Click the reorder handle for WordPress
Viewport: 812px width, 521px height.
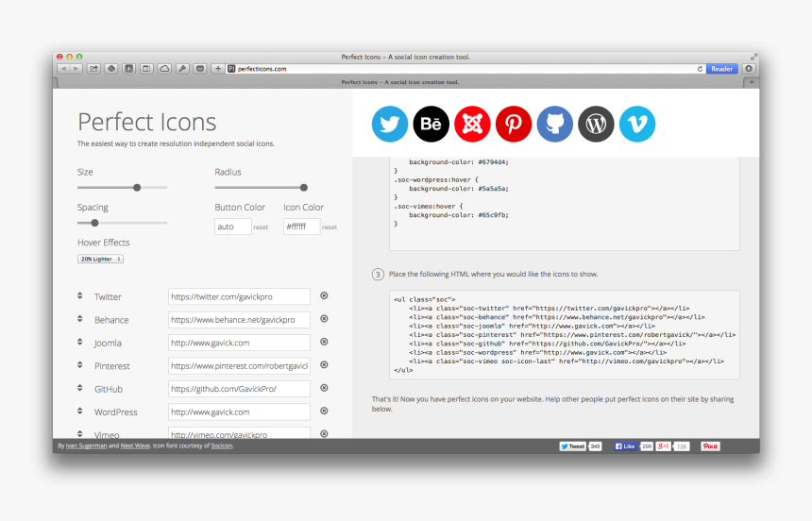coord(79,411)
